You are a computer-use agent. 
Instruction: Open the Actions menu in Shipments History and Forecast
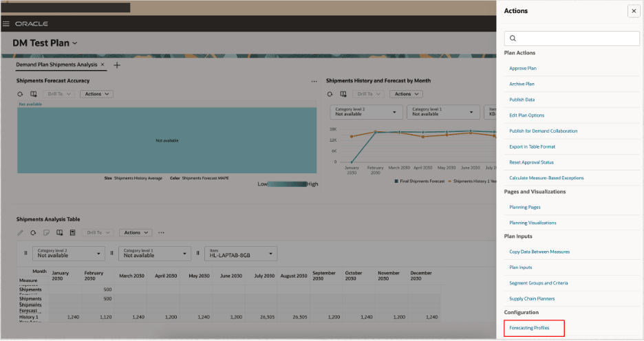406,94
